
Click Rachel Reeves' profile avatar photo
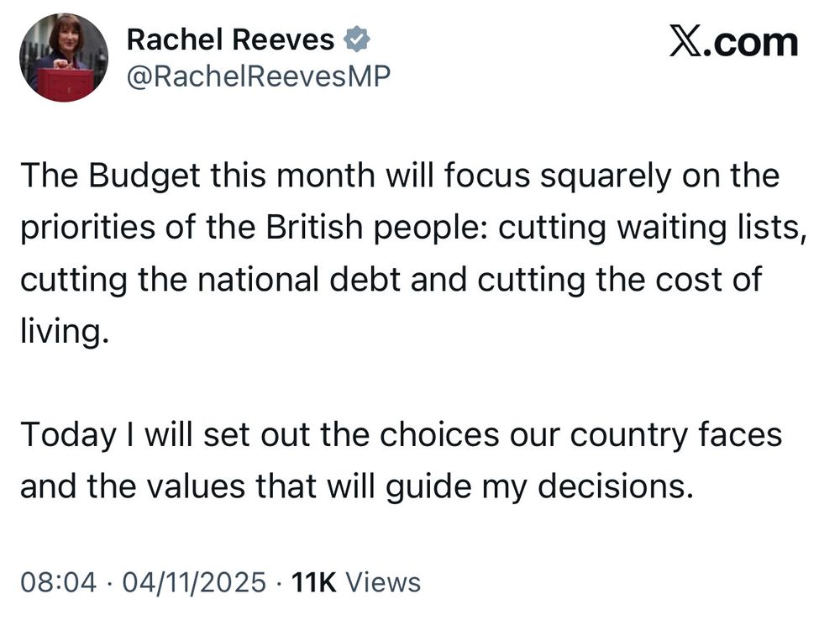pyautogui.click(x=63, y=59)
